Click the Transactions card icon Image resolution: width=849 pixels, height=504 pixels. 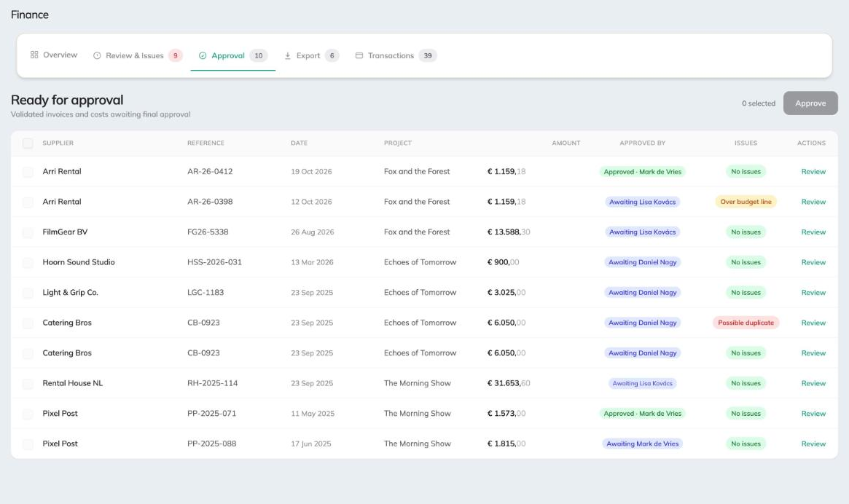coord(359,55)
